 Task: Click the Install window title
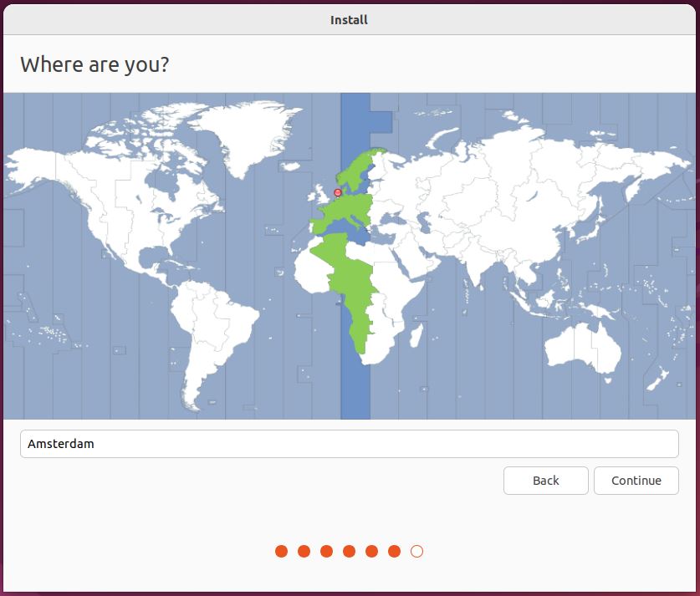349,20
